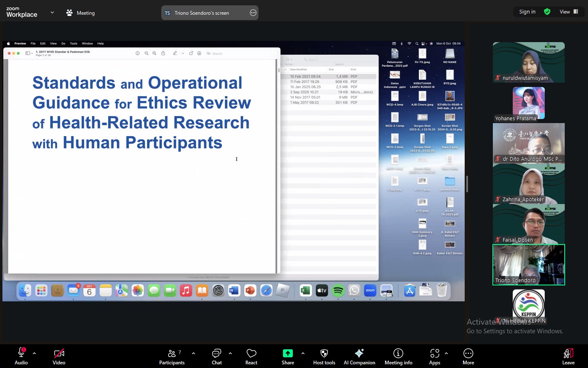Switch to the Meeting tab

[80, 13]
